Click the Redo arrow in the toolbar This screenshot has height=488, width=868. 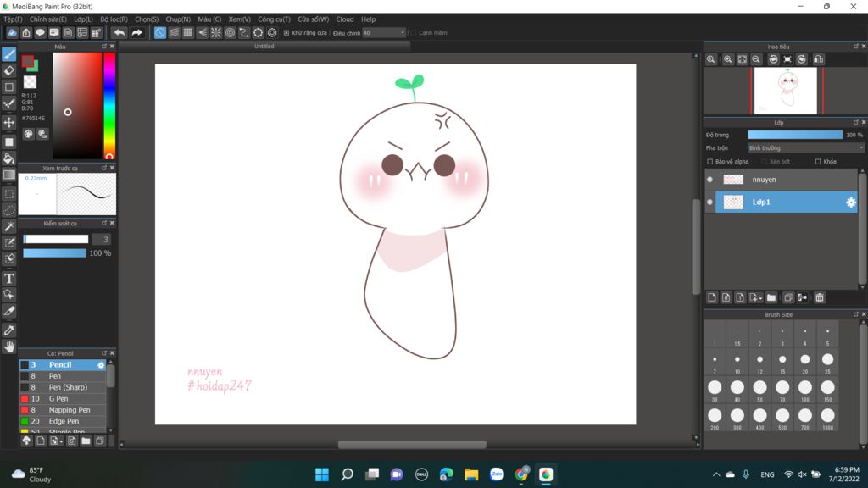[136, 33]
